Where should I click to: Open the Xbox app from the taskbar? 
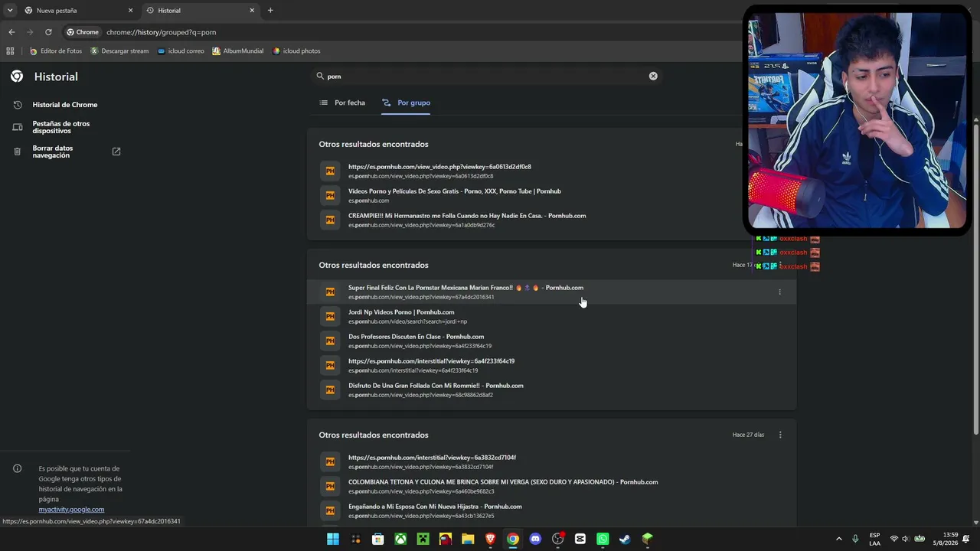coord(400,539)
